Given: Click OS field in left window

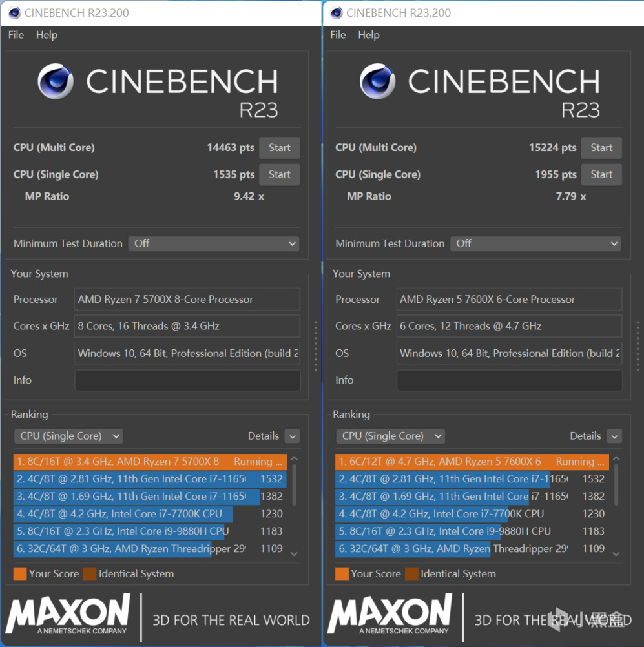Looking at the screenshot, I should pos(187,353).
